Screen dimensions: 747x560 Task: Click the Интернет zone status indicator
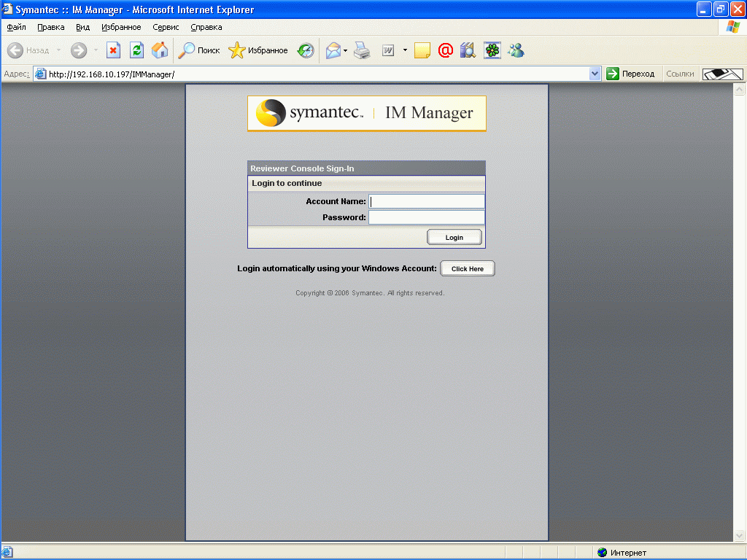[x=622, y=553]
